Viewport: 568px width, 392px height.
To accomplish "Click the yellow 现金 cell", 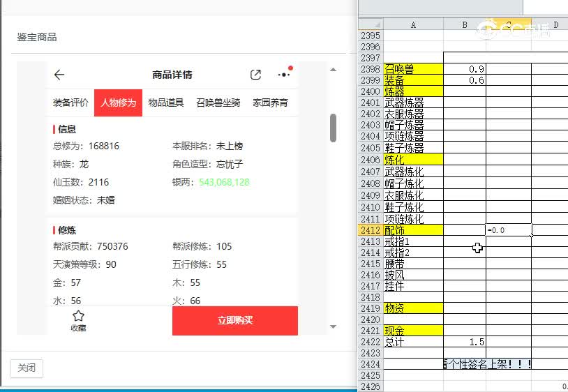I will click(x=413, y=331).
